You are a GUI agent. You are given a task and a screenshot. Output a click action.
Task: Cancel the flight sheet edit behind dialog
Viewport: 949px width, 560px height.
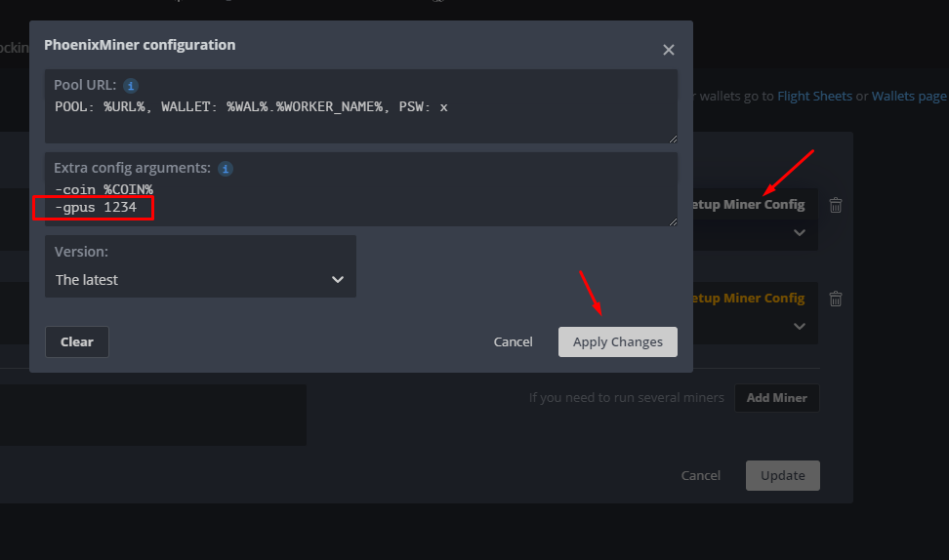(x=700, y=475)
